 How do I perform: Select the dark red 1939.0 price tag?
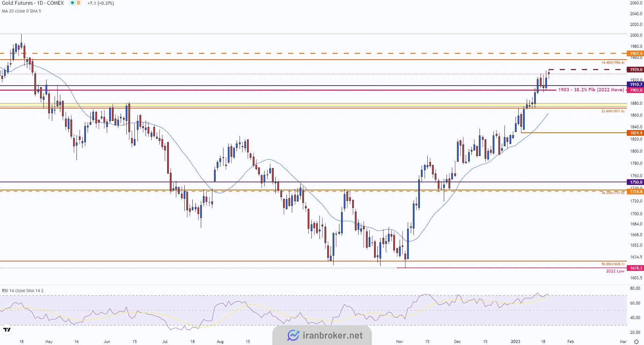pyautogui.click(x=636, y=70)
